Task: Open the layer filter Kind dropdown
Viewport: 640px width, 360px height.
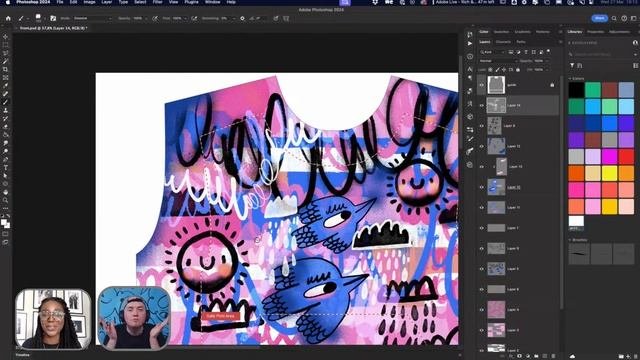Action: [492, 52]
